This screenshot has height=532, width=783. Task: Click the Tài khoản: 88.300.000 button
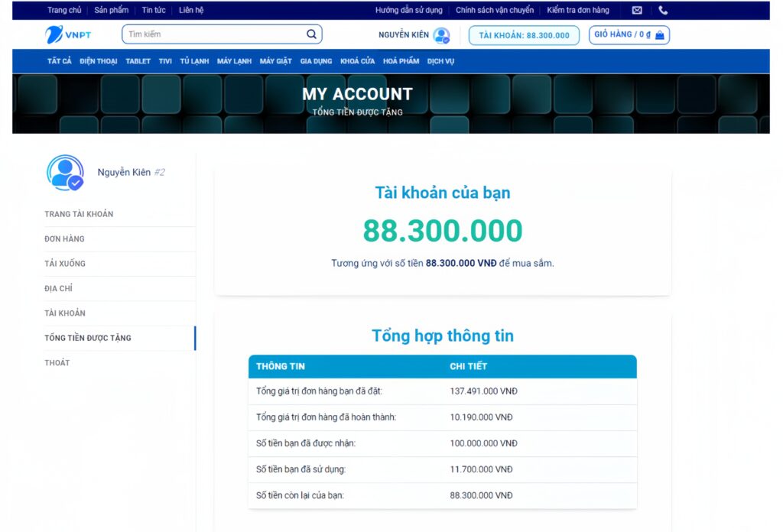pyautogui.click(x=524, y=35)
